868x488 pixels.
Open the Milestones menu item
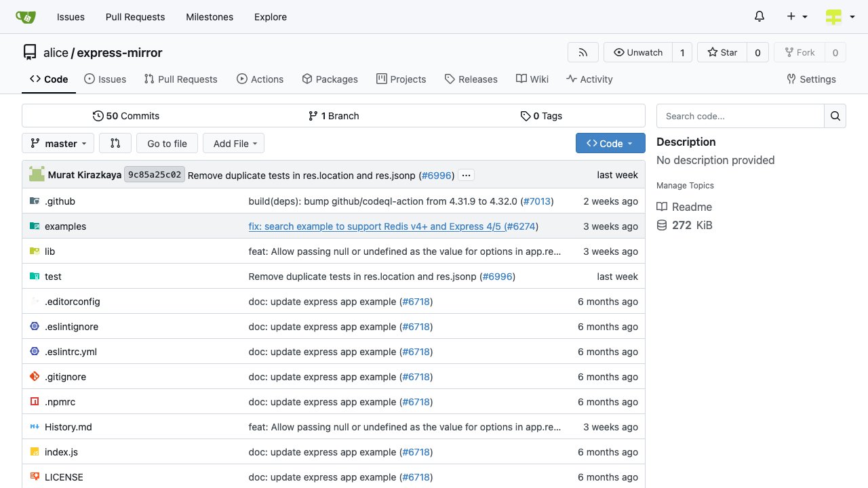click(210, 17)
